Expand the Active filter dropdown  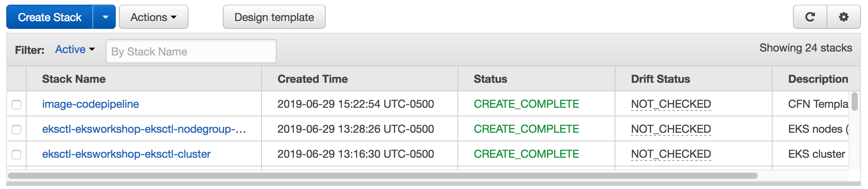pyautogui.click(x=75, y=50)
